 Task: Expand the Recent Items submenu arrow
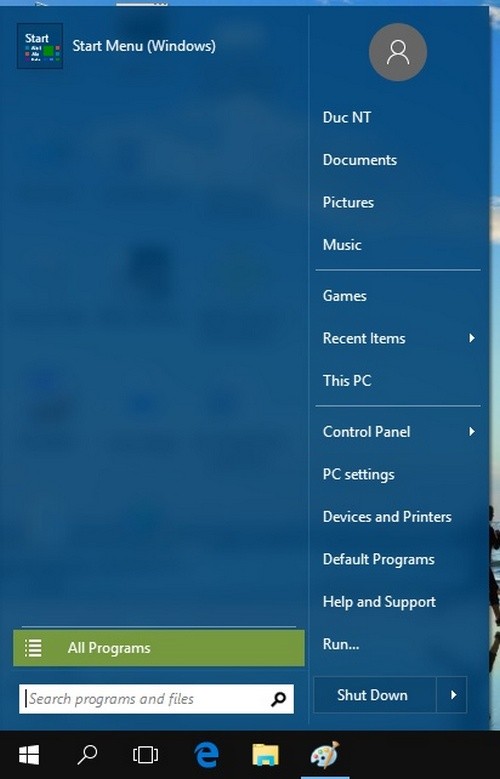click(x=472, y=338)
